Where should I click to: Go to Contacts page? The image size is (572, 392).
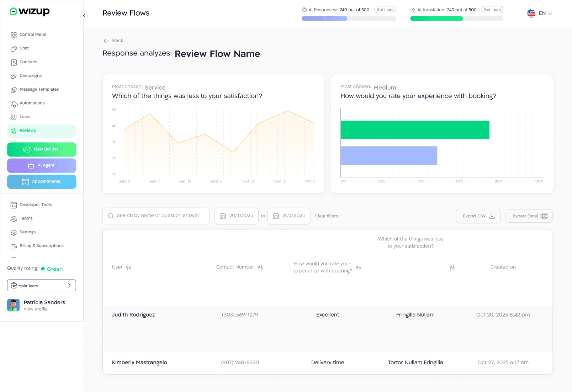[28, 62]
